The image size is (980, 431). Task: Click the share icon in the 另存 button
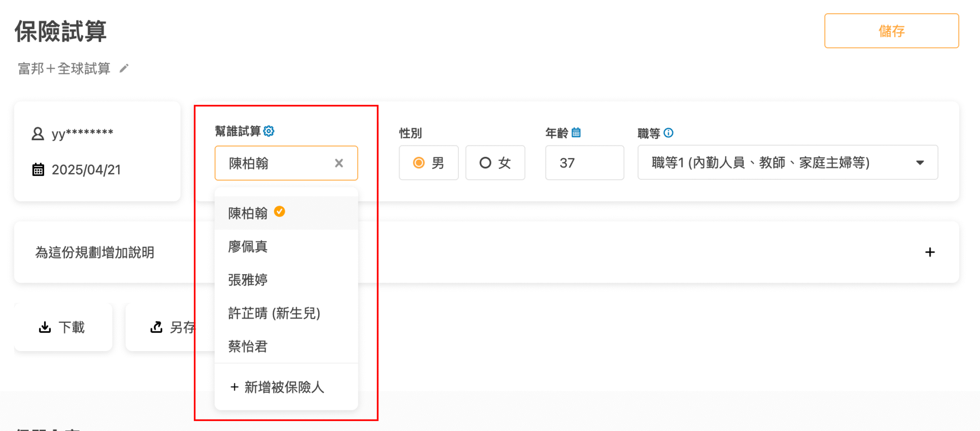[x=156, y=327]
